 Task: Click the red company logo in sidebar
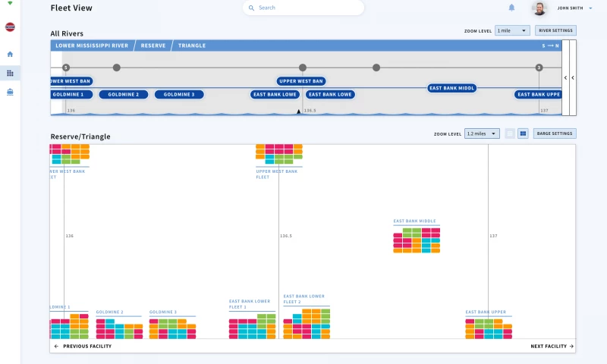10,27
